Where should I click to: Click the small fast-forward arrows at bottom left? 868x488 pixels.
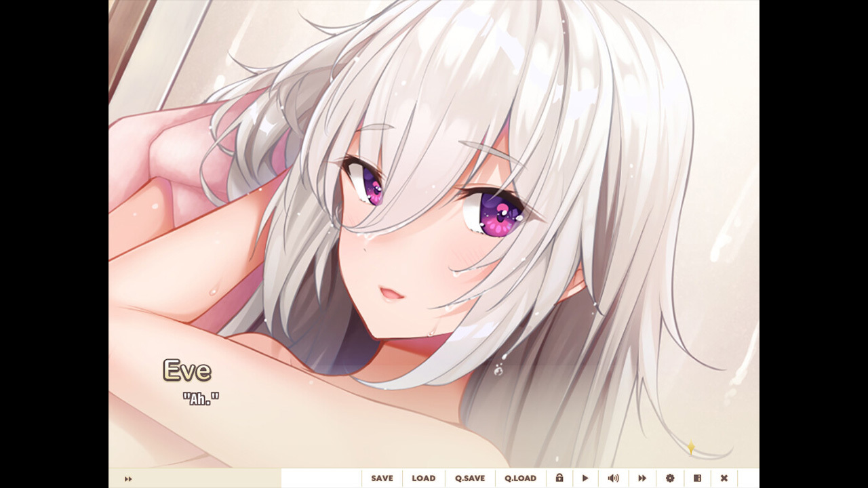128,479
